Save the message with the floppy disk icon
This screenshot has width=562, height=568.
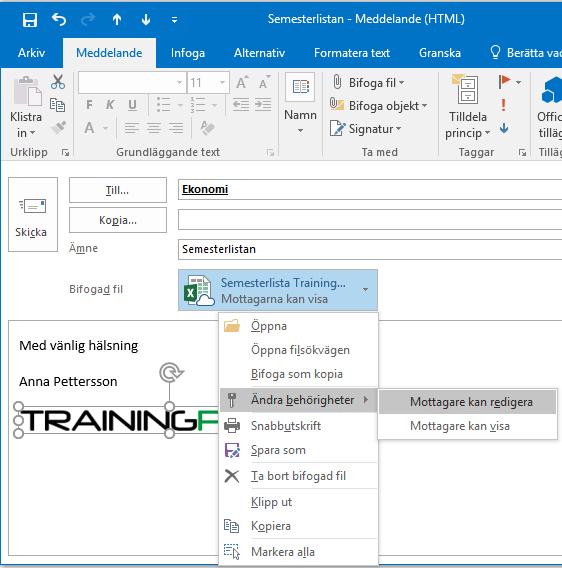(29, 20)
